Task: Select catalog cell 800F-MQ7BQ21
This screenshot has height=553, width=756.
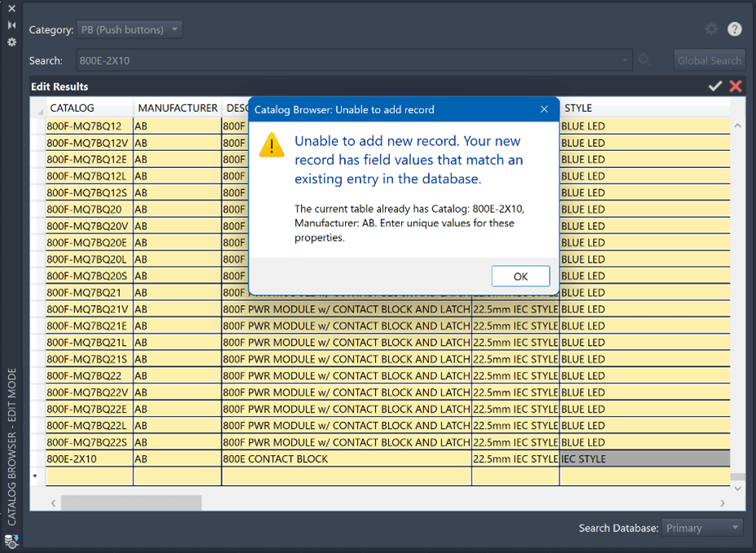Action: click(90, 293)
